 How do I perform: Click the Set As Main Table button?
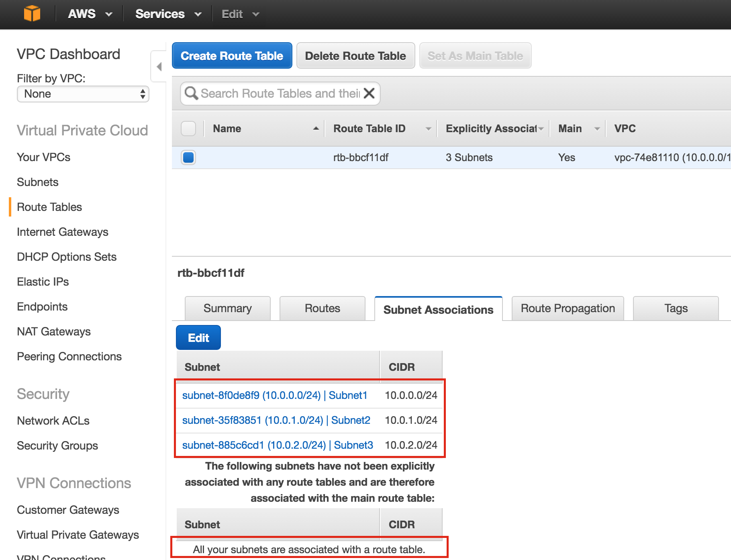476,56
